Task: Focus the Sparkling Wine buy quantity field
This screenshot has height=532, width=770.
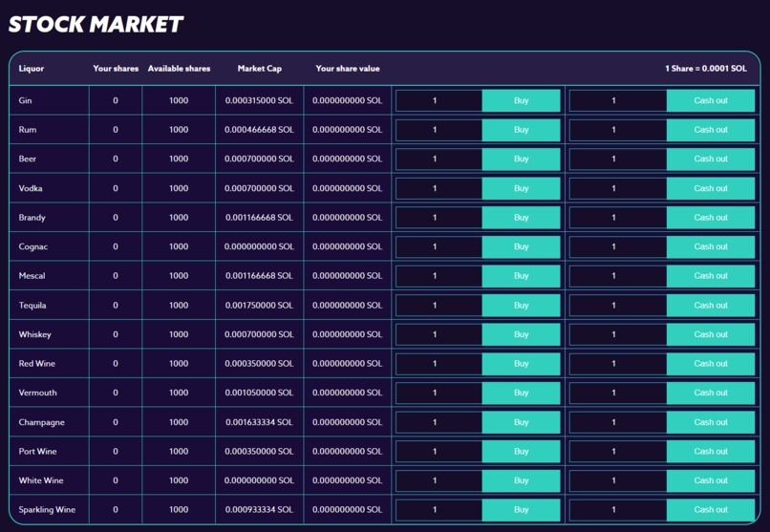Action: point(439,510)
